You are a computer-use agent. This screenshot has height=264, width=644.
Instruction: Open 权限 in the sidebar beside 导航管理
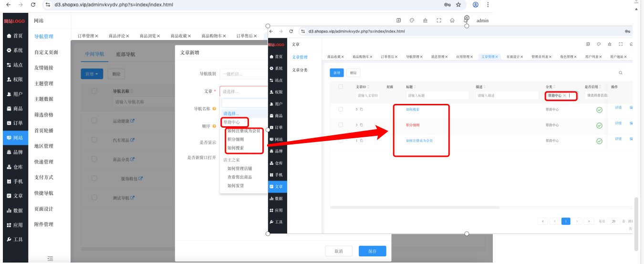[x=14, y=79]
